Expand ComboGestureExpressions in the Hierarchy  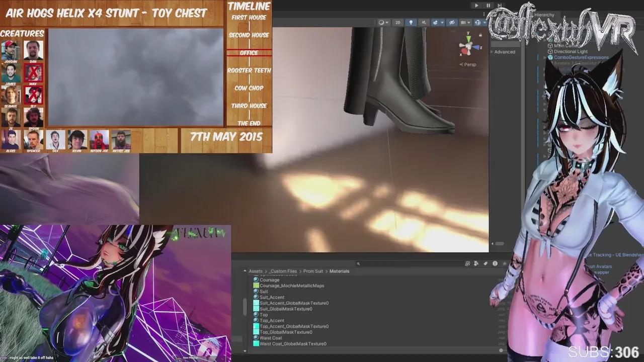pos(544,57)
